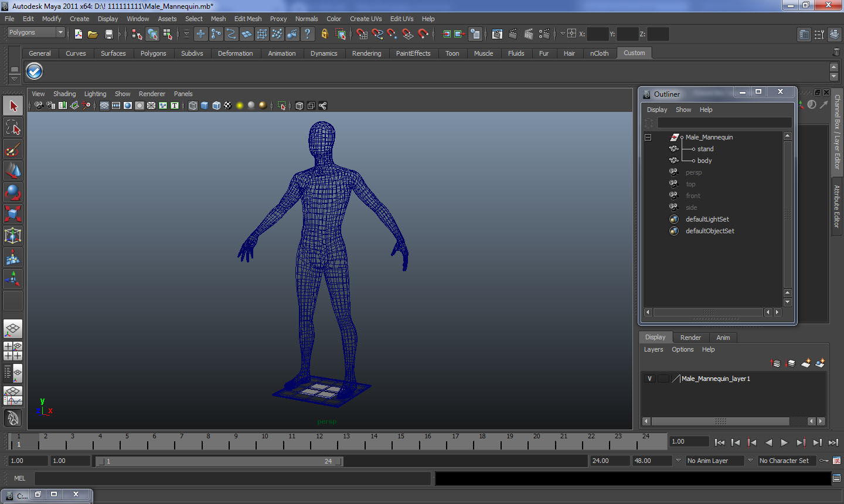Activate the Lasso selection tool
The width and height of the screenshot is (844, 504).
coord(13,128)
